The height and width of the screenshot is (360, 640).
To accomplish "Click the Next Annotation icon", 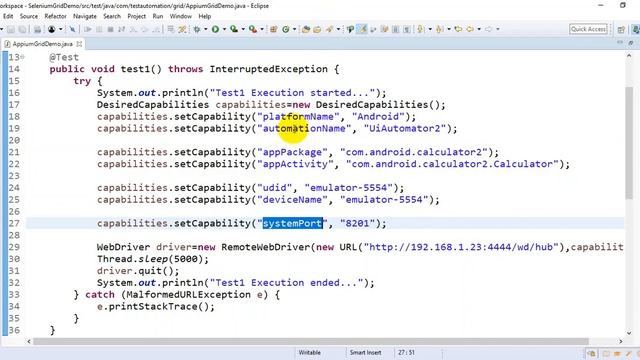I will [x=420, y=29].
